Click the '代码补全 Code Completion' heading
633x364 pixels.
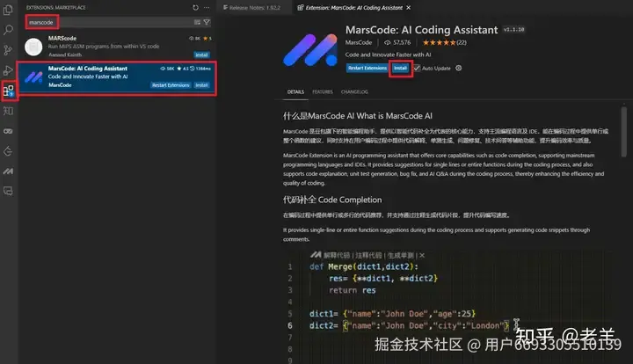pos(332,200)
